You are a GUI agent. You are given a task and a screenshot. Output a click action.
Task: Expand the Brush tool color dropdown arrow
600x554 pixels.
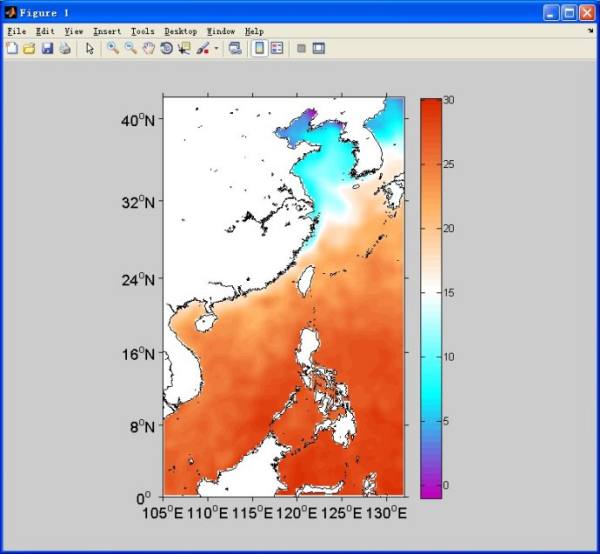pyautogui.click(x=216, y=48)
